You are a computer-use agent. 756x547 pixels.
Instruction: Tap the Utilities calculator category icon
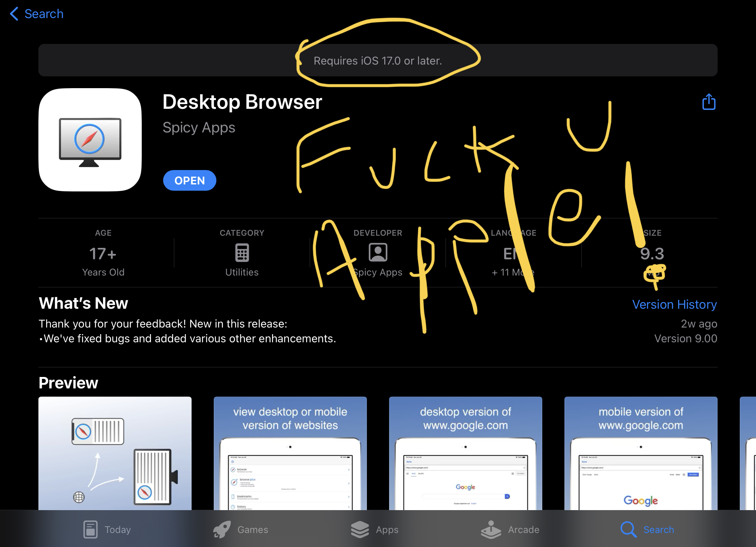pyautogui.click(x=242, y=253)
